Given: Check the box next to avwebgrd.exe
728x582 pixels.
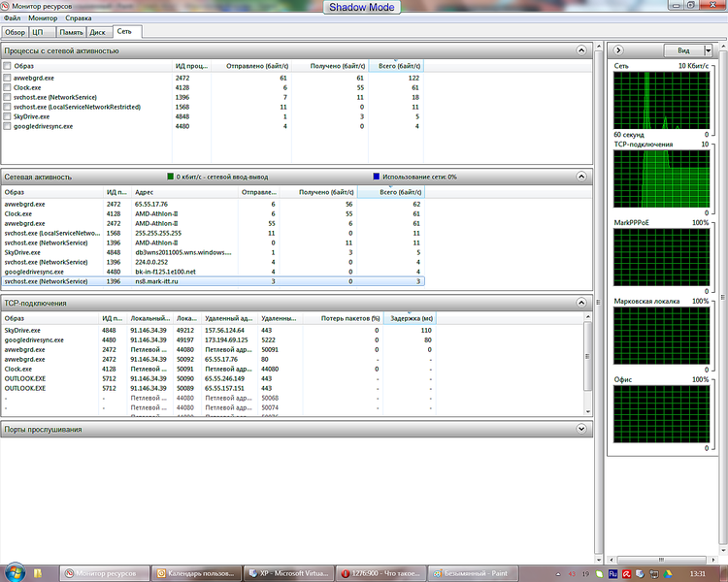Looking at the screenshot, I should point(8,77).
